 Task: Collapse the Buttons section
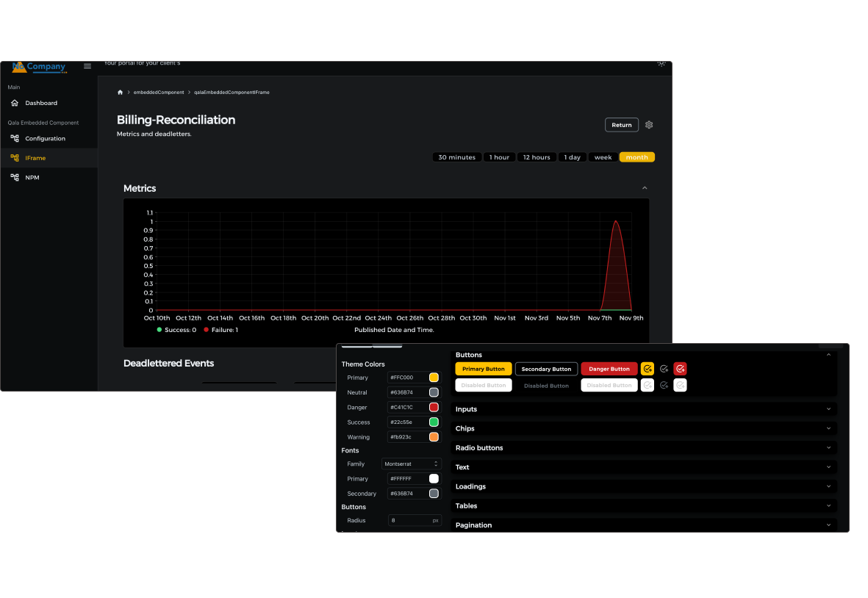click(829, 355)
